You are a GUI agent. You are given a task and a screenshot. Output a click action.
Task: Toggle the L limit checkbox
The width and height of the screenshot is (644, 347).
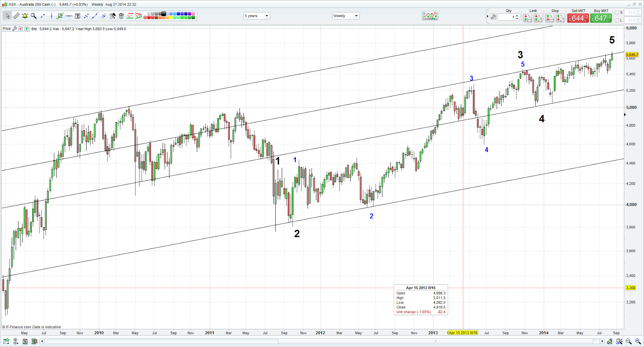point(617,20)
